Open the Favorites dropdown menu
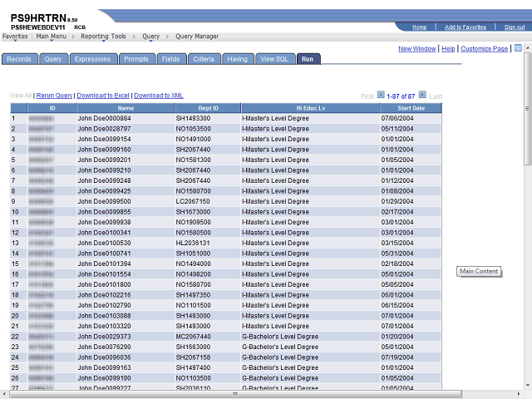Image resolution: width=532 pixels, height=399 pixels. [x=15, y=37]
